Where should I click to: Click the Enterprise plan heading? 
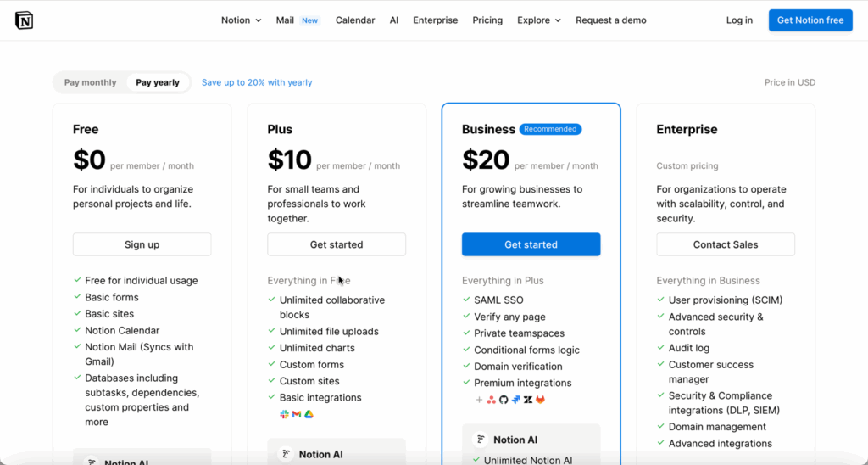[687, 129]
